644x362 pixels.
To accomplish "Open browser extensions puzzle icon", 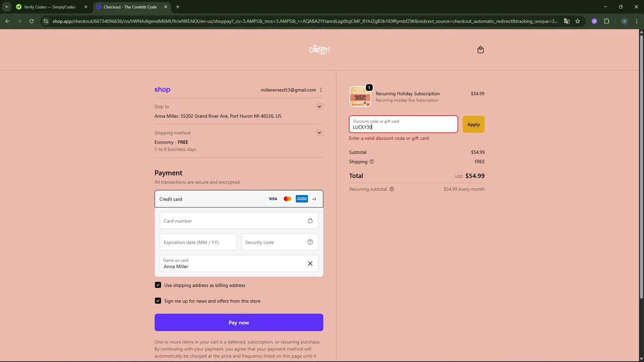I will (607, 21).
